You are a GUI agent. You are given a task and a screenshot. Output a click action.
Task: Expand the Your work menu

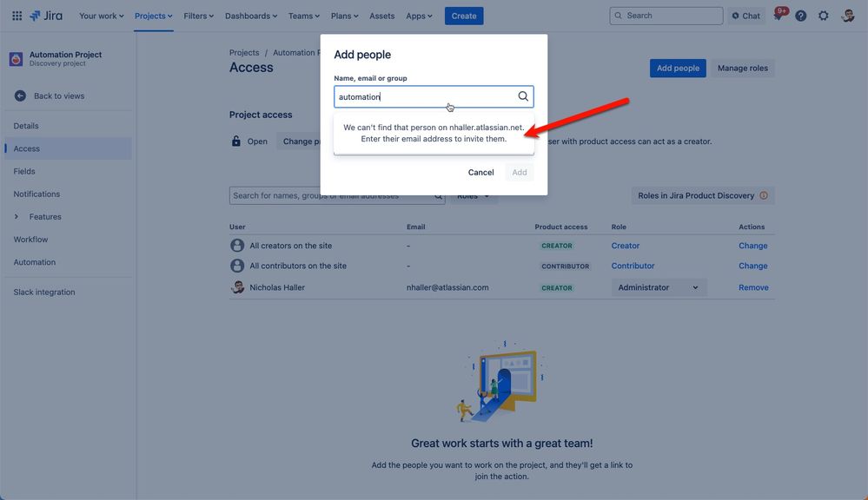(x=102, y=16)
